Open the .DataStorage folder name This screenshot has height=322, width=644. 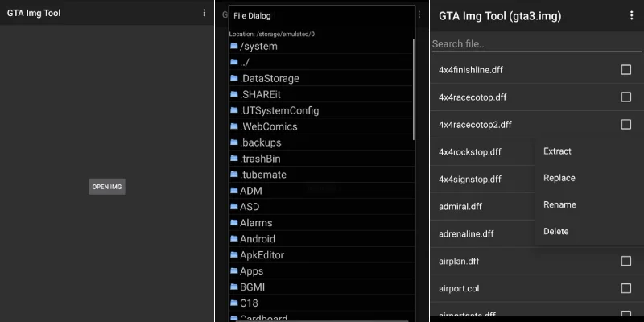pyautogui.click(x=270, y=78)
